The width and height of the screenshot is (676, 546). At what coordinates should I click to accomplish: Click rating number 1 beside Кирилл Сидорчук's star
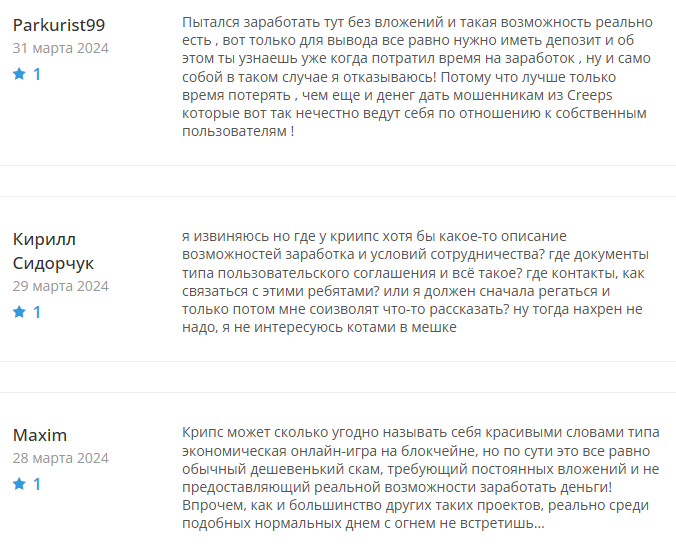coord(37,312)
